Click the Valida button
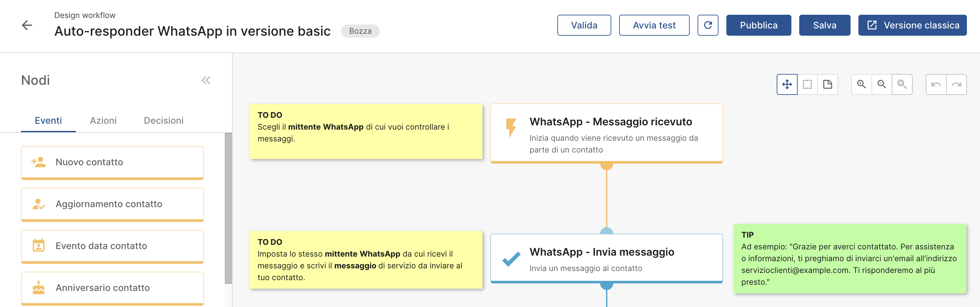 [x=584, y=25]
